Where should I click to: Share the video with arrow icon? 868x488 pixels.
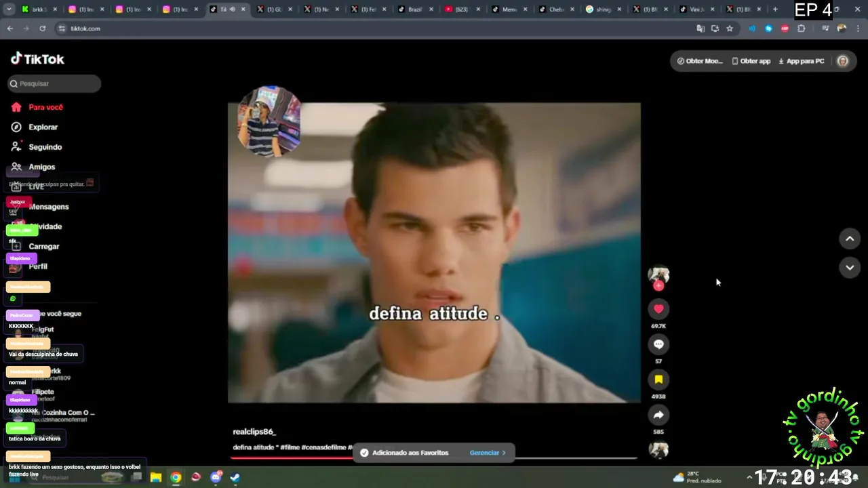pyautogui.click(x=658, y=415)
